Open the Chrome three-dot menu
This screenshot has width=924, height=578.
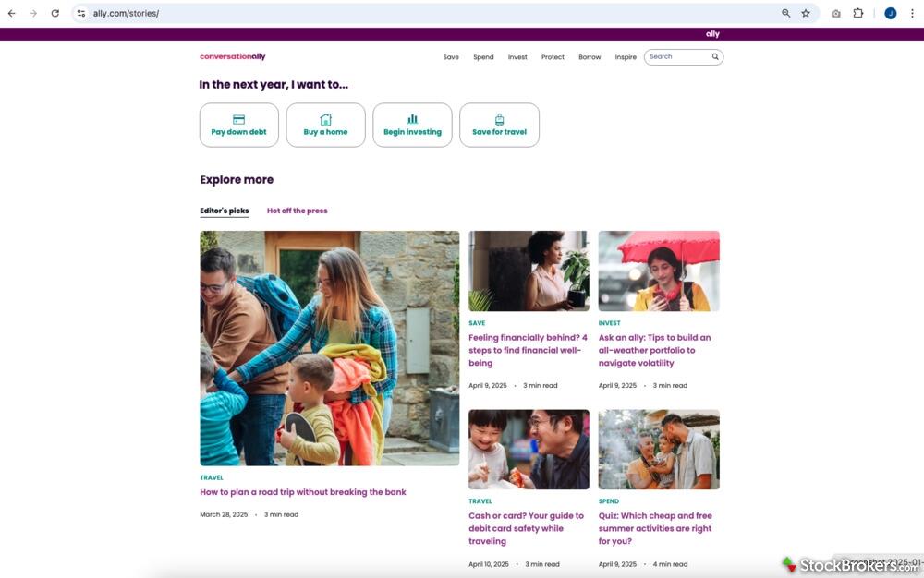point(912,13)
